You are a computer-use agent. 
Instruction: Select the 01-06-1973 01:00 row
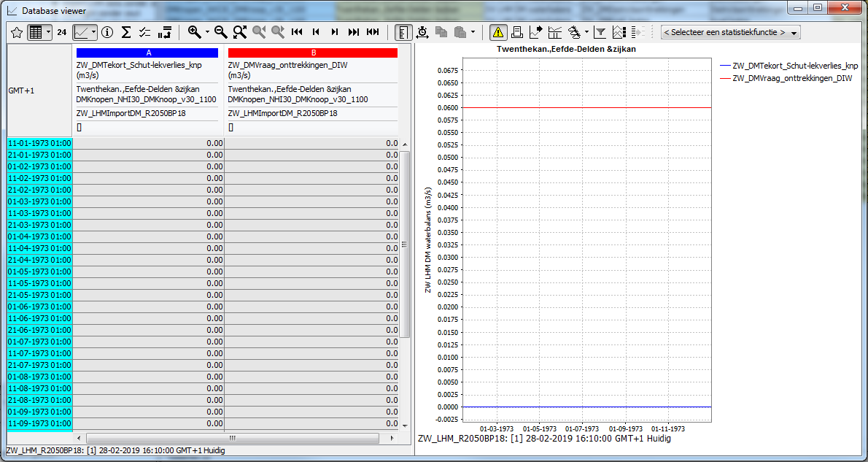click(39, 307)
